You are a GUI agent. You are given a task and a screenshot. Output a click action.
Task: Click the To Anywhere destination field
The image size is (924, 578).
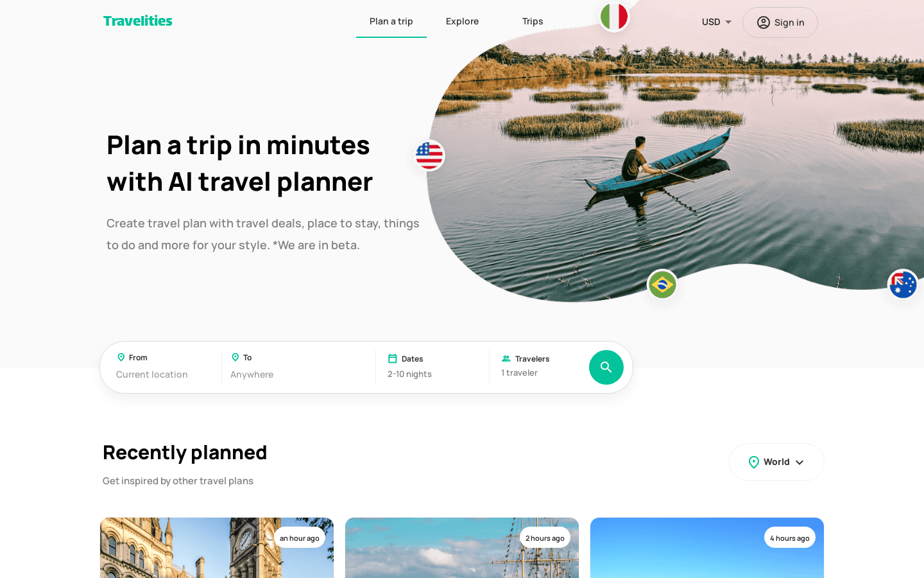300,367
